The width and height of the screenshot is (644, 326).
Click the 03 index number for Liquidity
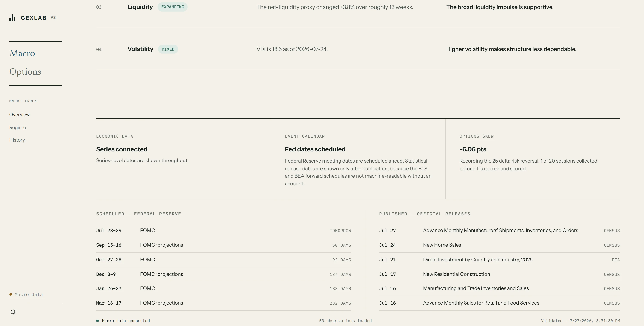(x=99, y=7)
